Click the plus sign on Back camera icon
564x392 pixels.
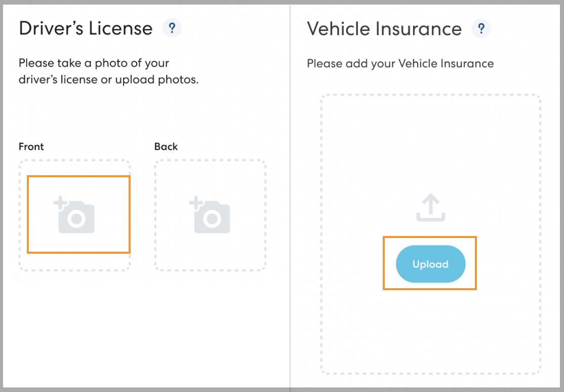tap(195, 204)
